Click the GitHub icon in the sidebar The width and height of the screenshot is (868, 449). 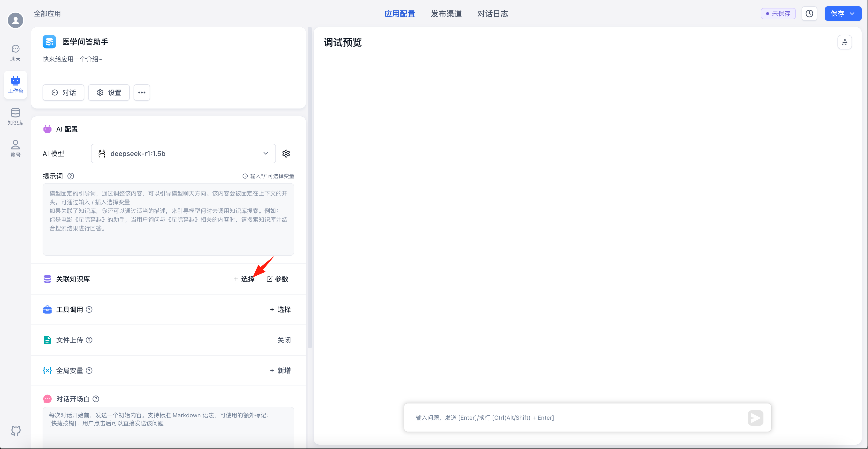coord(15,430)
